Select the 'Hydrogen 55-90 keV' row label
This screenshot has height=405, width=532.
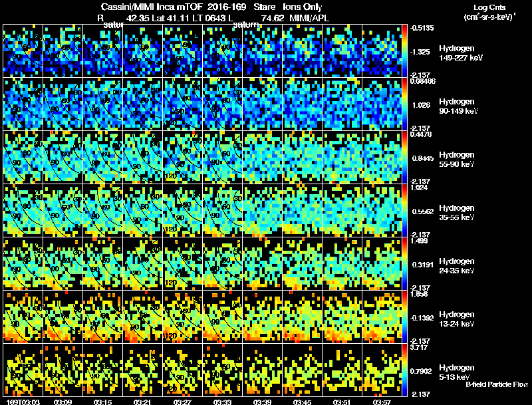[457, 160]
